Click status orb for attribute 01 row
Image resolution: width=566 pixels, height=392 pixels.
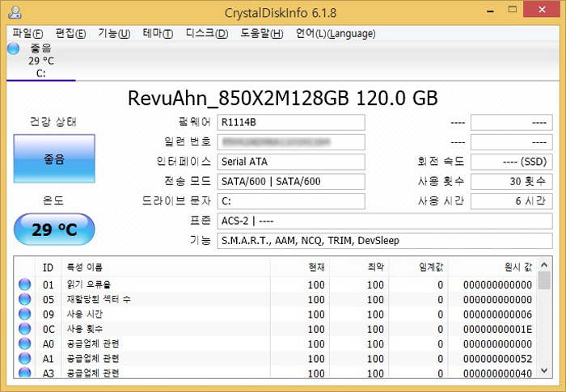point(24,285)
